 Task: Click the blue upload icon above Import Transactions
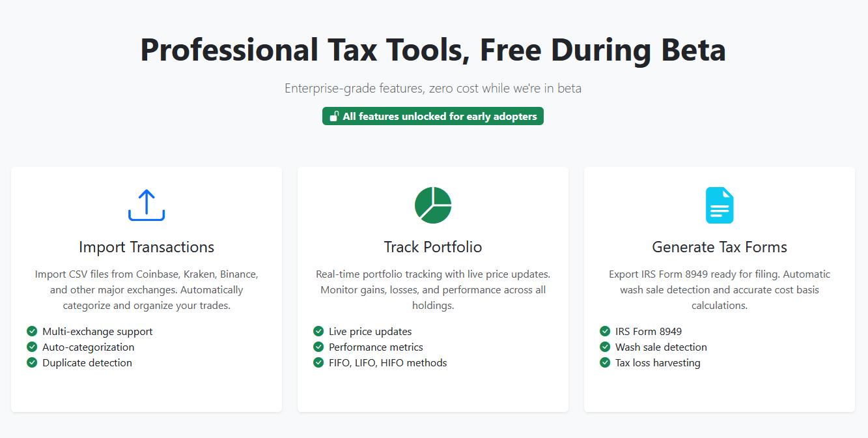point(147,205)
